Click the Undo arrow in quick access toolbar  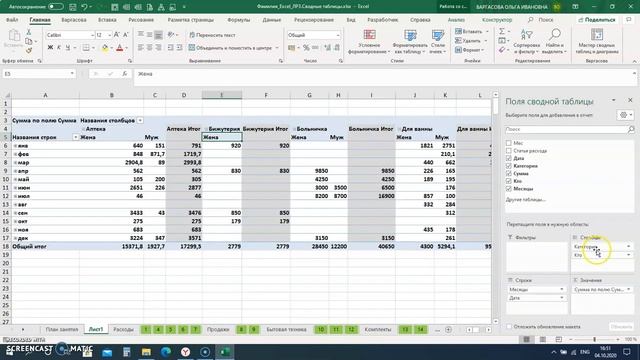pyautogui.click(x=84, y=7)
